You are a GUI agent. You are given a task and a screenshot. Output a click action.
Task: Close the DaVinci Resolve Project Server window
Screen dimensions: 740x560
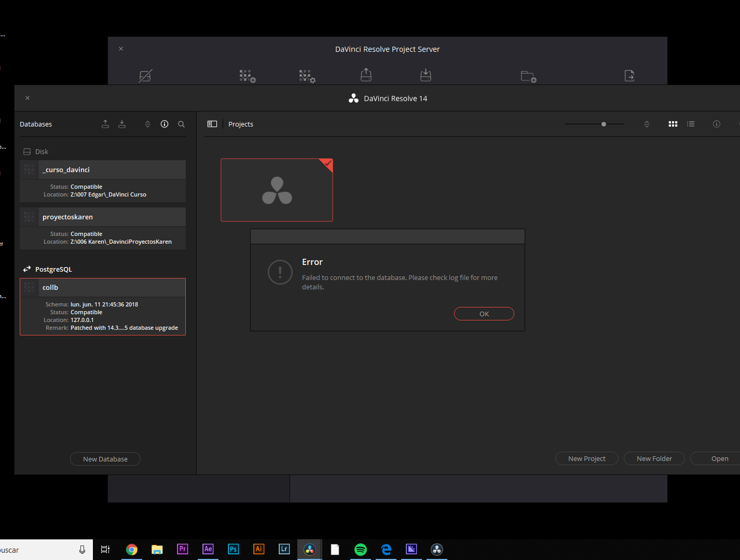pyautogui.click(x=121, y=49)
